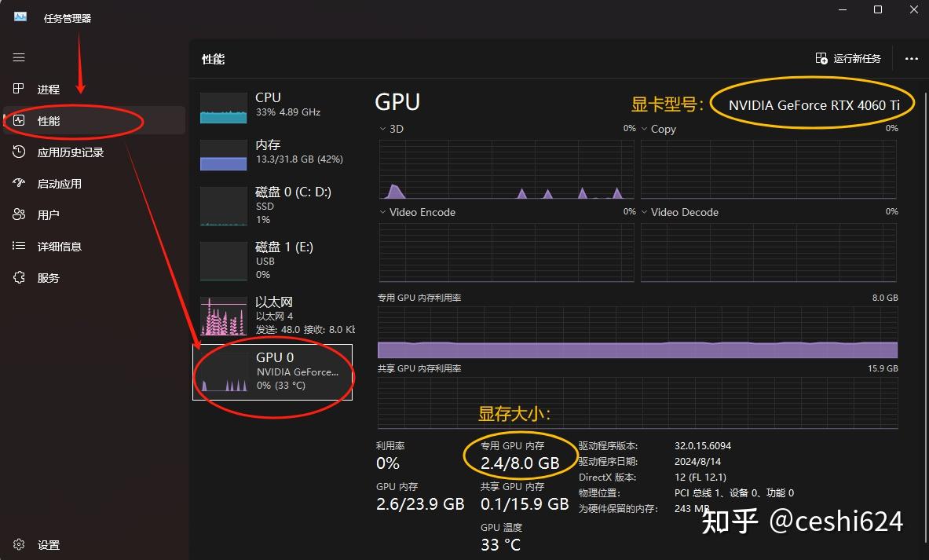The image size is (929, 560).
Task: Click the 2.6/23.9 GB GPU memory value
Action: [420, 504]
